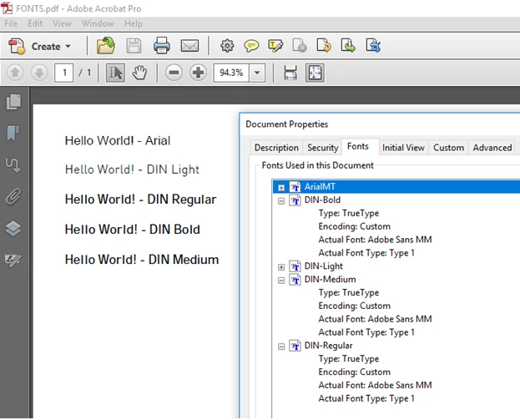The width and height of the screenshot is (520, 420).
Task: Switch to the Custom tab
Action: click(448, 148)
